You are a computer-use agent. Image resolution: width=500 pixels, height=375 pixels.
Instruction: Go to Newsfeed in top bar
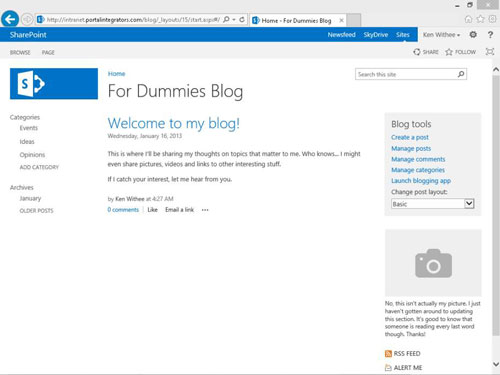[x=341, y=35]
